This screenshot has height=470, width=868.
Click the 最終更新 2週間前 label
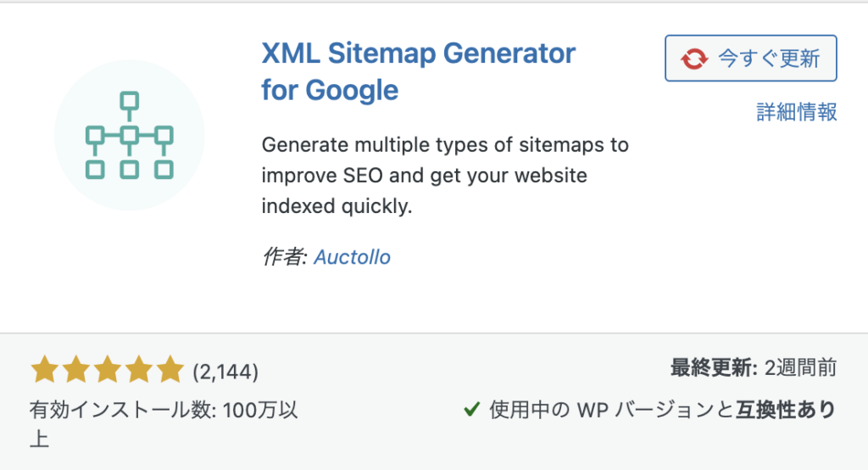[x=754, y=367]
